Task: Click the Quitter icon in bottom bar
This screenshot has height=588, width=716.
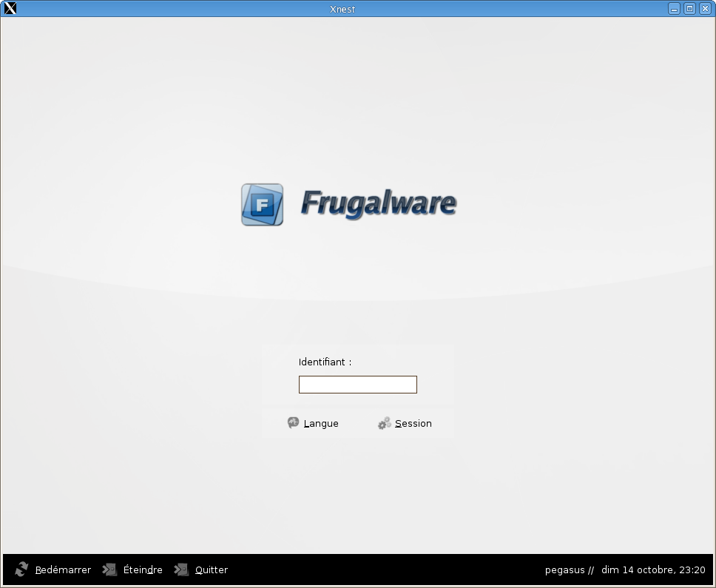Action: tap(181, 570)
